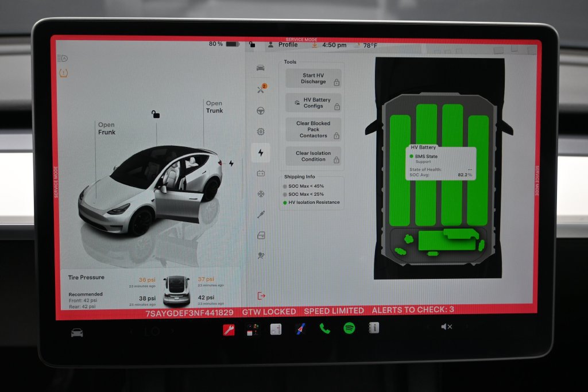The image size is (588, 392).
Task: Open the red wrench Service app in the dock
Action: 229,329
